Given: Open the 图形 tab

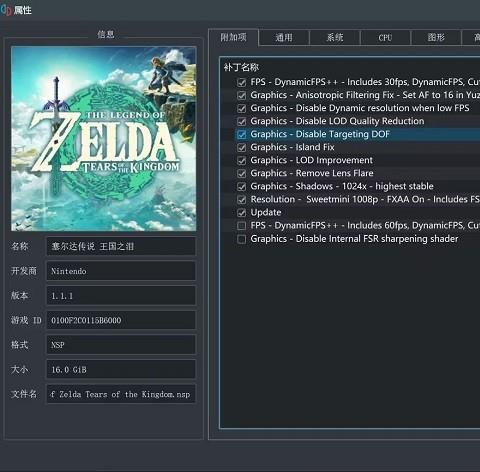Looking at the screenshot, I should (x=436, y=37).
